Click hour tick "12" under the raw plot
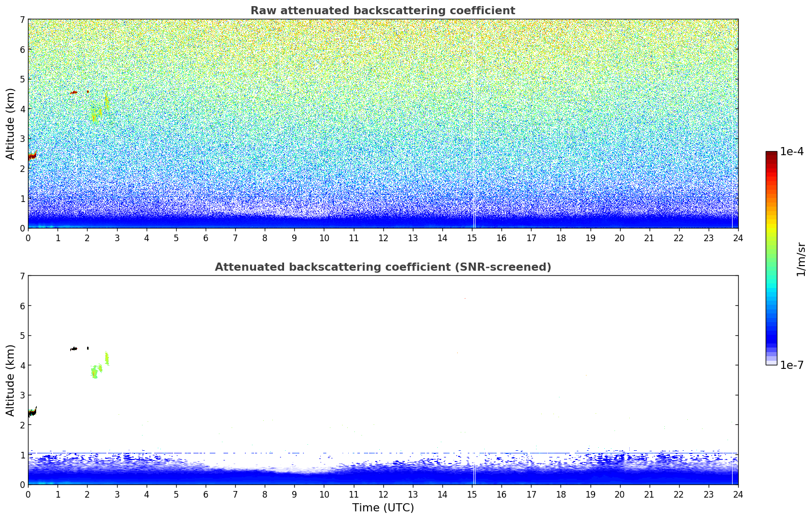 point(383,238)
